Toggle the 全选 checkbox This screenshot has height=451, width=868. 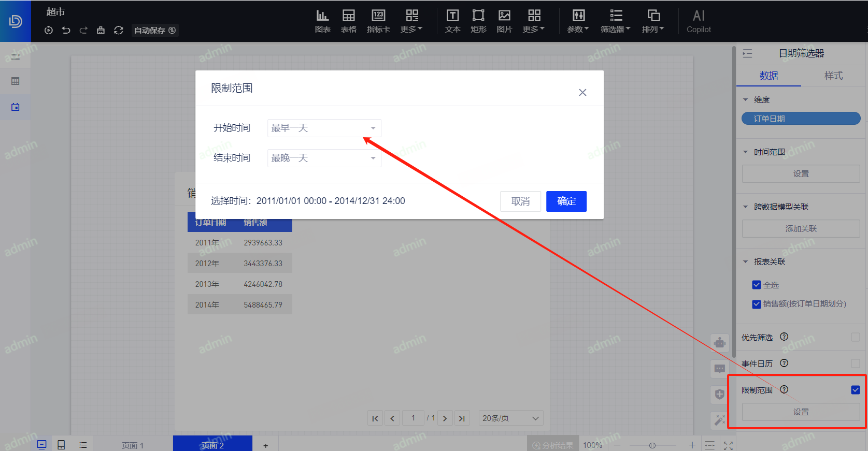click(757, 285)
